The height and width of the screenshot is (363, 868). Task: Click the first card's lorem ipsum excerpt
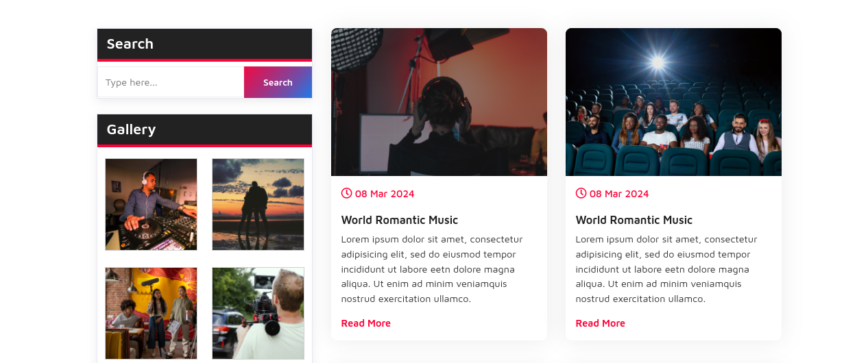pos(433,268)
